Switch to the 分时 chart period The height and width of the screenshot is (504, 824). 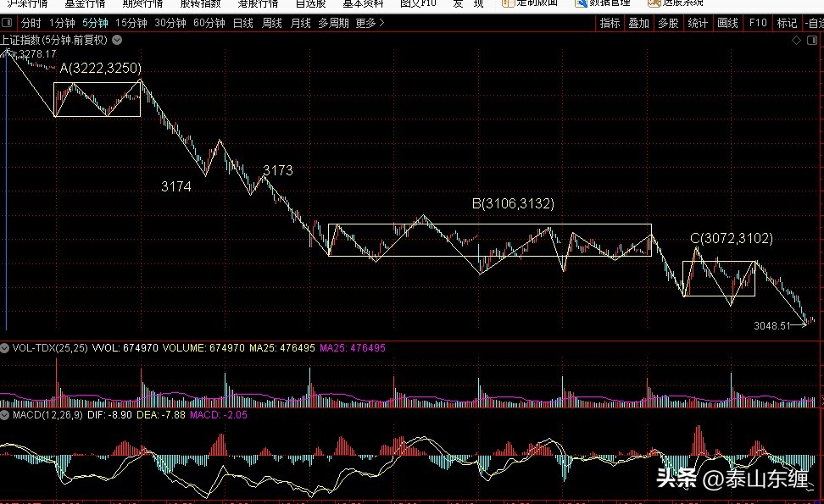click(x=31, y=23)
